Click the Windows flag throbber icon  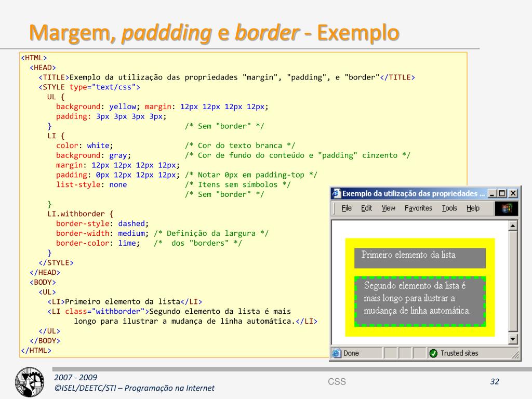pyautogui.click(x=506, y=208)
